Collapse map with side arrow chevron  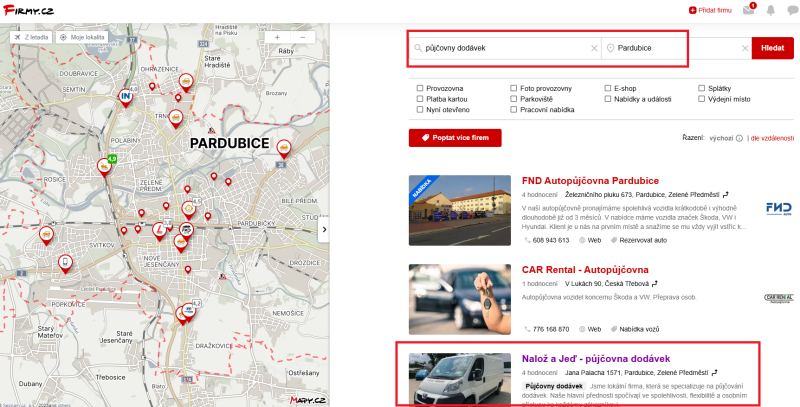(x=323, y=230)
